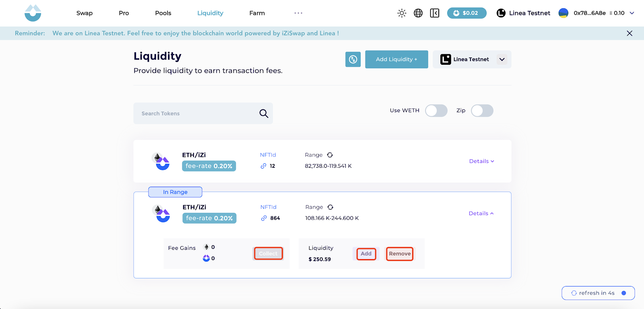Click range value 82,738.0-119.541 K

pos(328,166)
